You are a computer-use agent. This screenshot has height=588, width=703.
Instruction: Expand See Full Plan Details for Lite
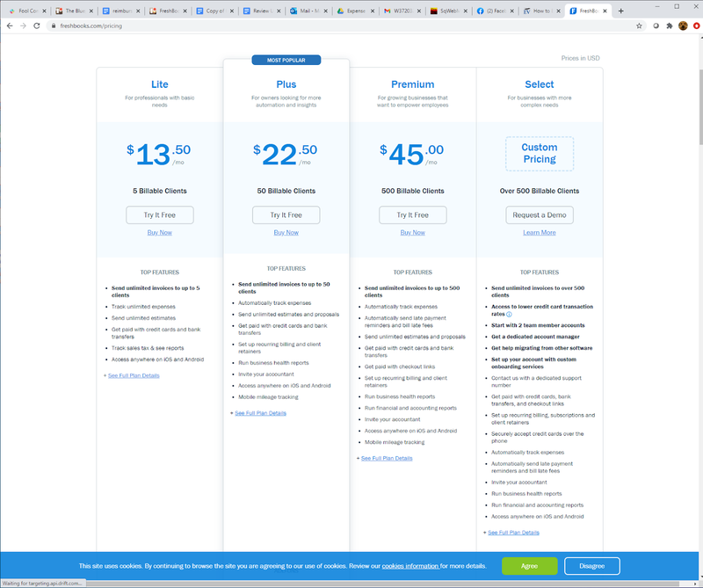point(134,376)
